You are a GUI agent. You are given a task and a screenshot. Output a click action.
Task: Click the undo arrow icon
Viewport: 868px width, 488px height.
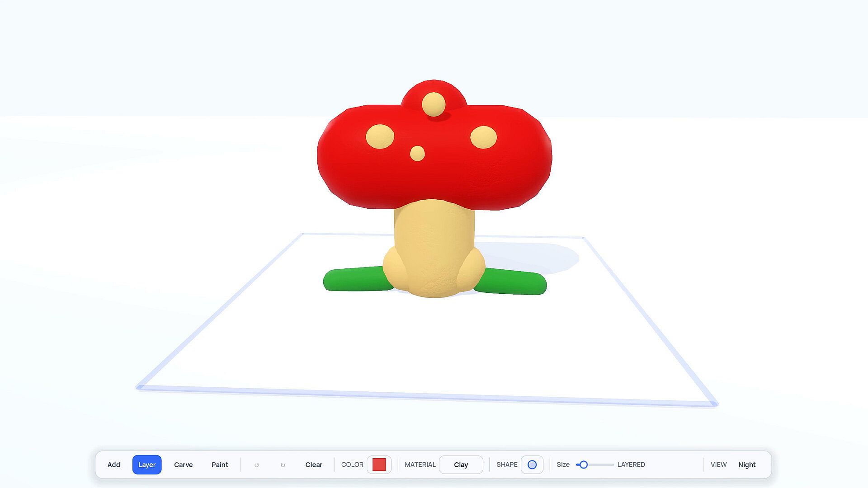point(257,465)
